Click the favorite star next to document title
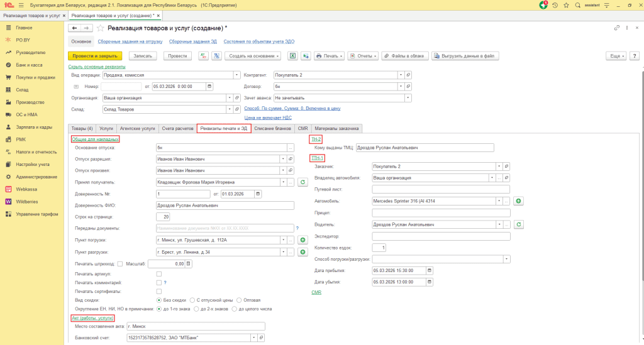This screenshot has width=644, height=345. [x=100, y=28]
